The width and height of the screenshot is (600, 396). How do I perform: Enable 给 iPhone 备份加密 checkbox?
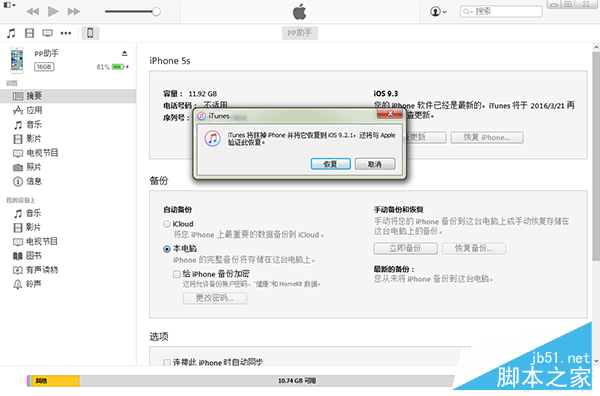176,274
